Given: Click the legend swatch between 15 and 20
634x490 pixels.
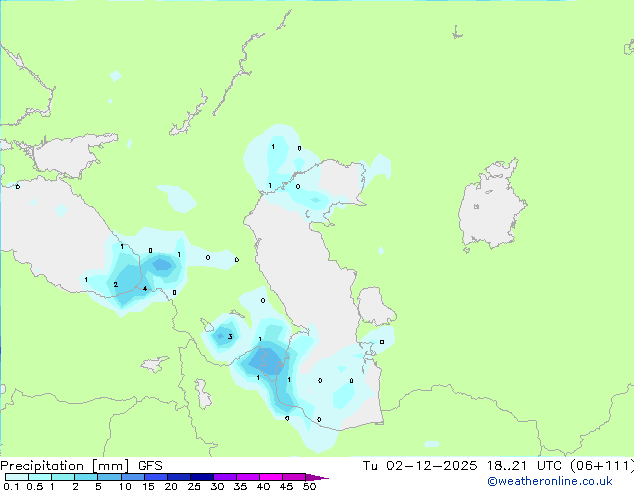Looking at the screenshot, I should pyautogui.click(x=155, y=477).
